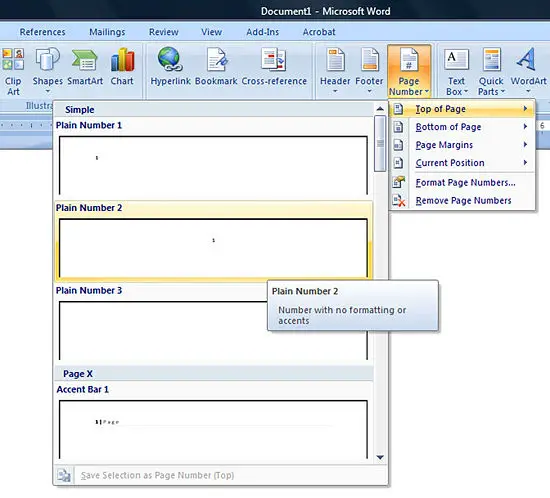Select the Plain Number 2 thumbnail
This screenshot has height=498, width=550.
213,248
